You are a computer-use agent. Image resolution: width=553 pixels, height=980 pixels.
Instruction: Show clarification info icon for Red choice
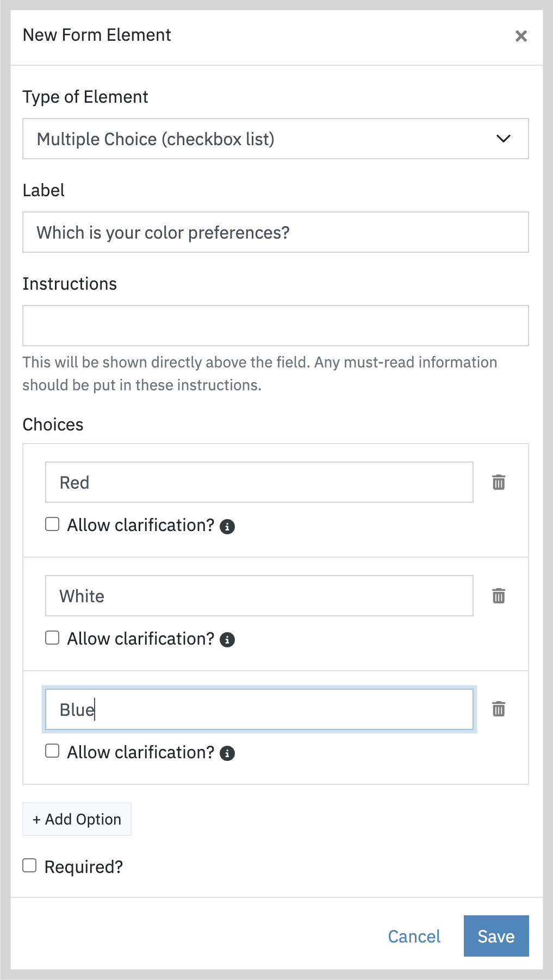tap(227, 527)
